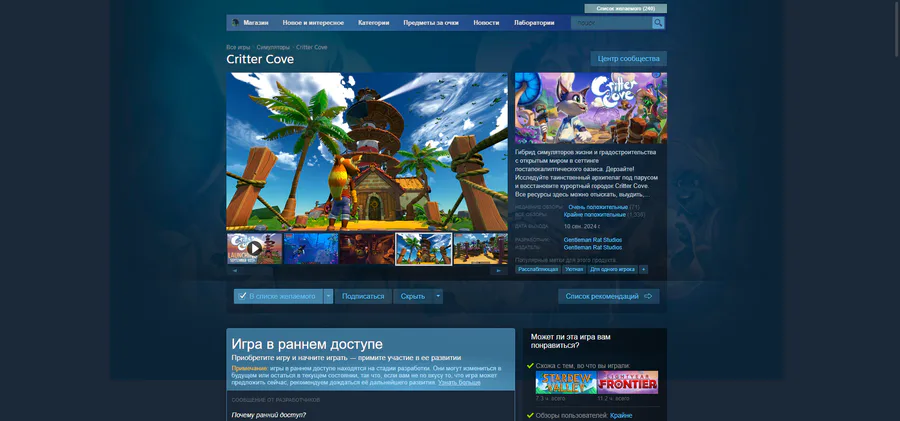Open 'Центр сообщества' community hub
The height and width of the screenshot is (421, 900).
coord(629,59)
